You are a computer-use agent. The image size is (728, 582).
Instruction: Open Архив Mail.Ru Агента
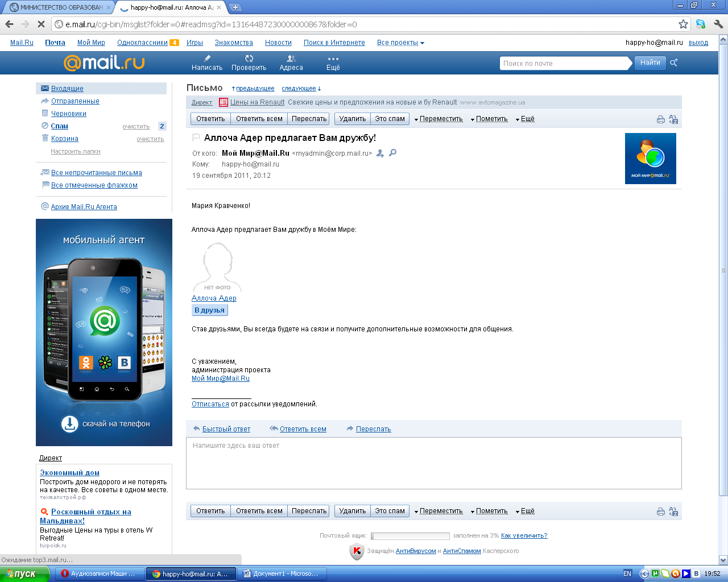pyautogui.click(x=84, y=207)
